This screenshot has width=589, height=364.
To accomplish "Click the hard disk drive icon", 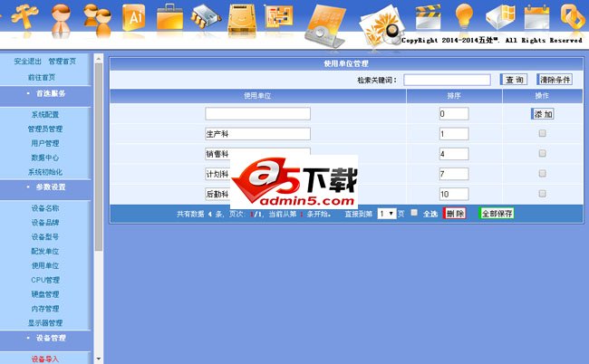I will [x=242, y=18].
